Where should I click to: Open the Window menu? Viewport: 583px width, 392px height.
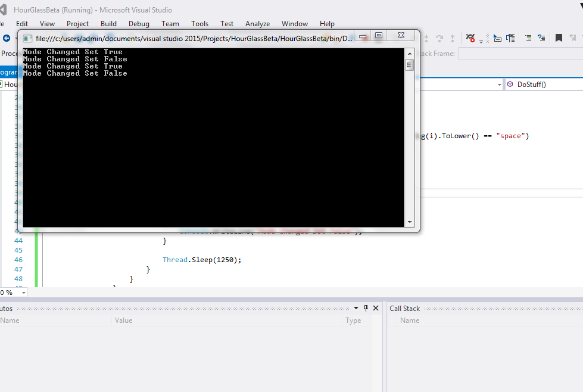[294, 24]
